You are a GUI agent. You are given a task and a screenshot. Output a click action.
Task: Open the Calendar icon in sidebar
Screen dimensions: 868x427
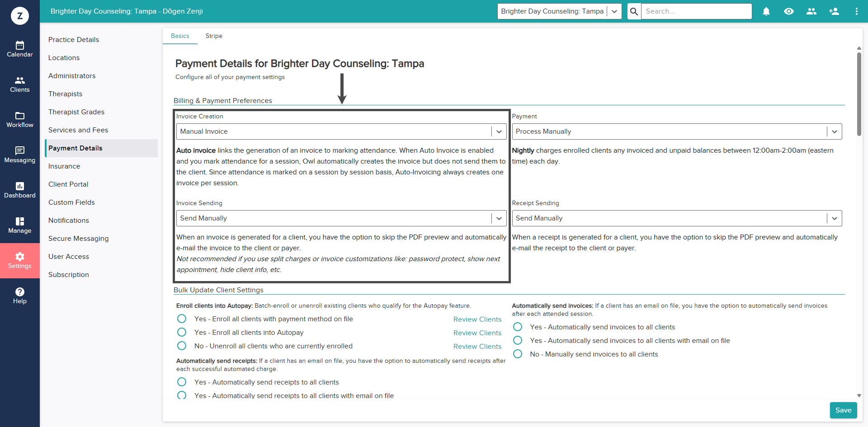[20, 45]
